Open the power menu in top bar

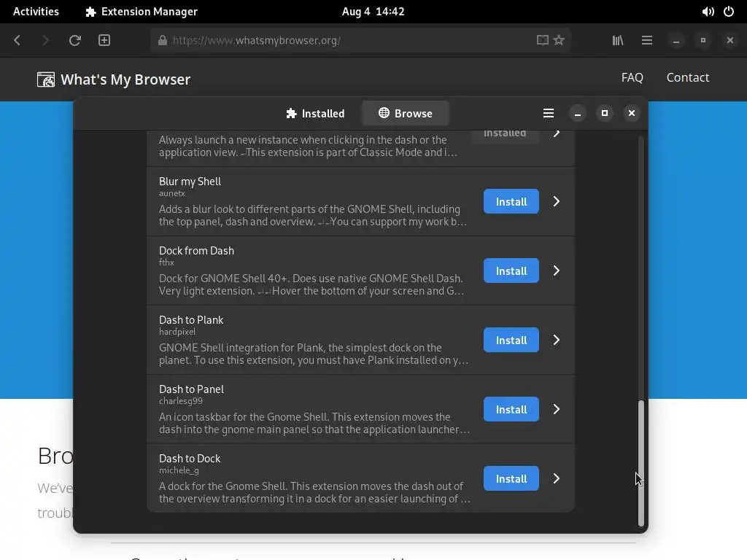729,12
